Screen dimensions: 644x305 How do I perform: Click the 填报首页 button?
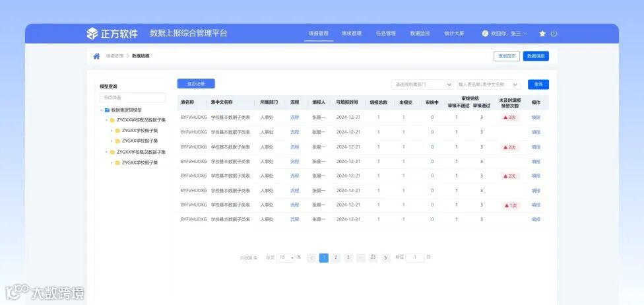tap(507, 56)
